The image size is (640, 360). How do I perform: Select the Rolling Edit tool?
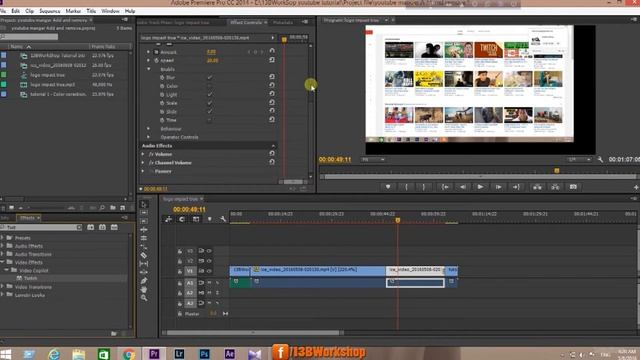[x=144, y=238]
